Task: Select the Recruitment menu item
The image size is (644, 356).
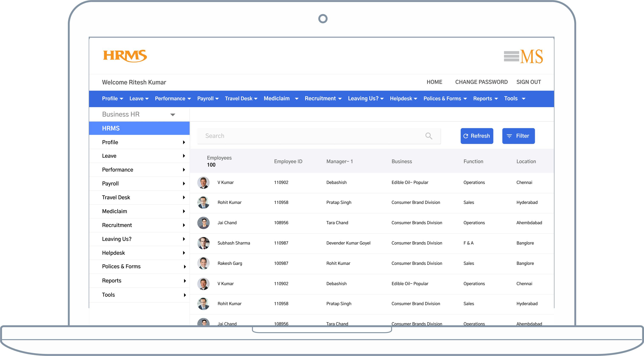Action: pos(321,98)
